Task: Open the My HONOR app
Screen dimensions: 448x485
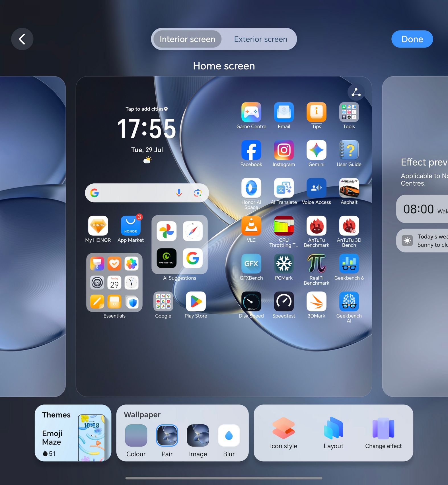Action: 98,226
